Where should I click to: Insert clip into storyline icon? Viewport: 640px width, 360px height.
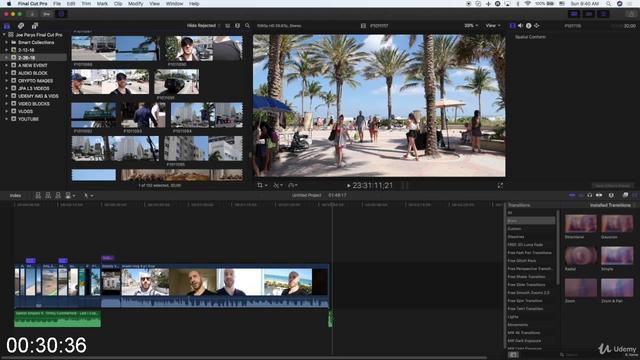(x=48, y=196)
